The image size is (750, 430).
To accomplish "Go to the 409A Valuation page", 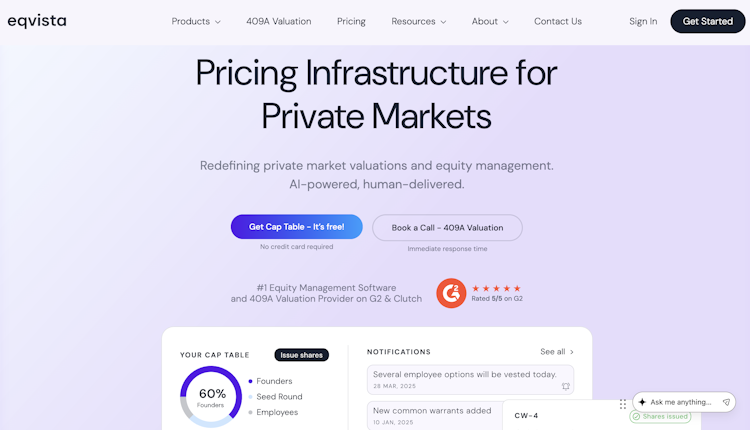I will [x=279, y=21].
